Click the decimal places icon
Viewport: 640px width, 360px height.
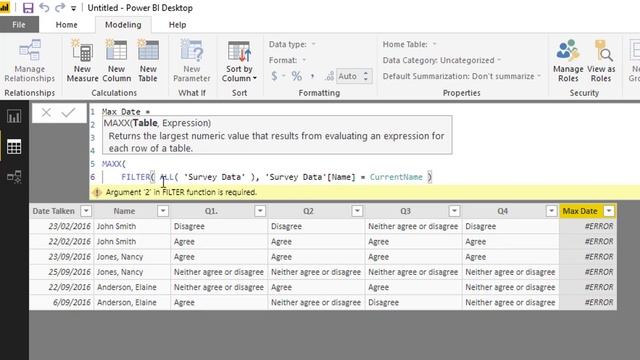329,76
